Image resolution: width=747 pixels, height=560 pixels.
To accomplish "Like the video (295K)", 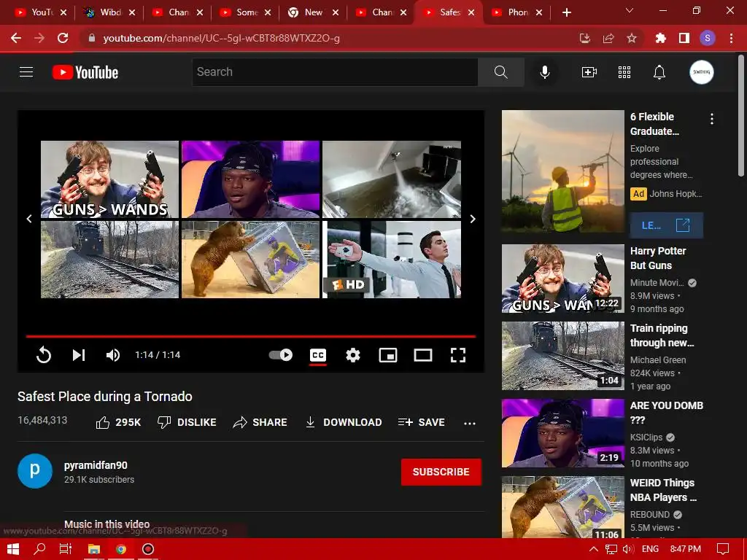I will click(x=119, y=422).
